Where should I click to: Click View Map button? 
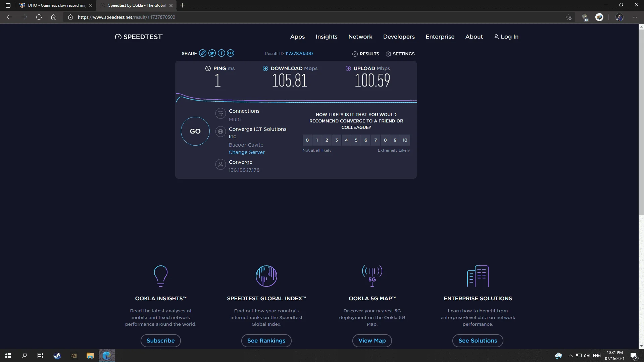[x=372, y=341]
